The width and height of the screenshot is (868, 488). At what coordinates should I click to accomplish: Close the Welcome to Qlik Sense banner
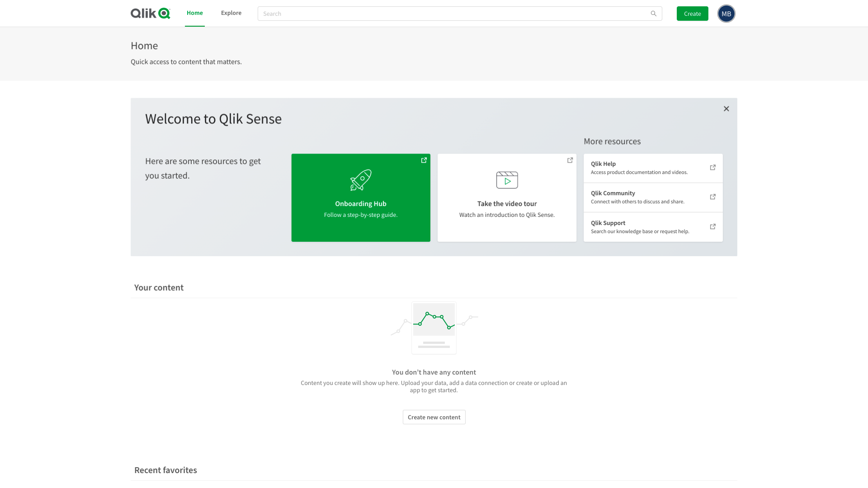726,109
